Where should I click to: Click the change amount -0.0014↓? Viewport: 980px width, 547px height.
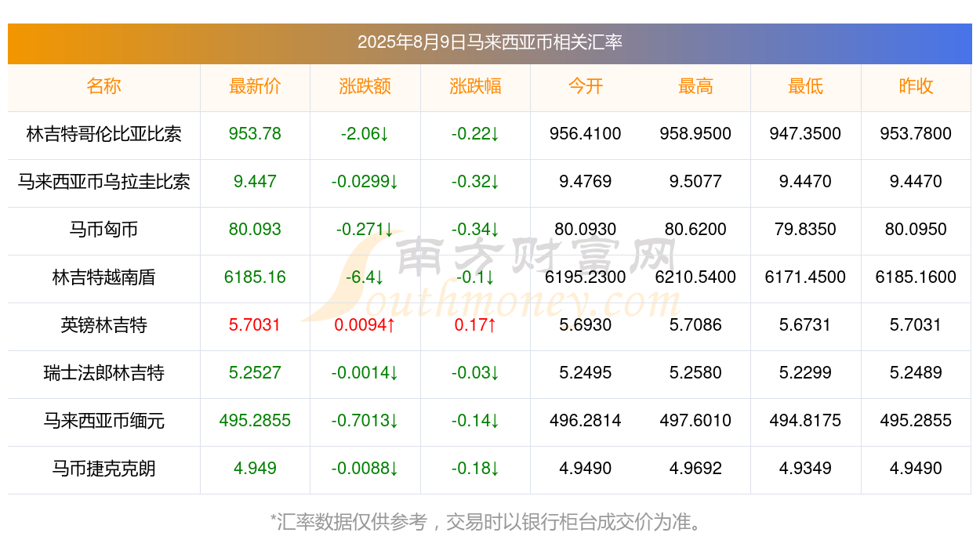coord(365,373)
